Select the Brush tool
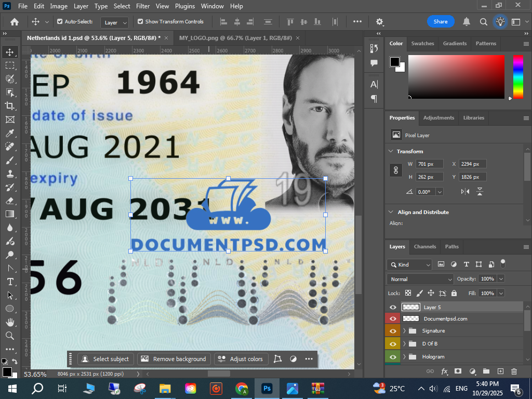 10,160
